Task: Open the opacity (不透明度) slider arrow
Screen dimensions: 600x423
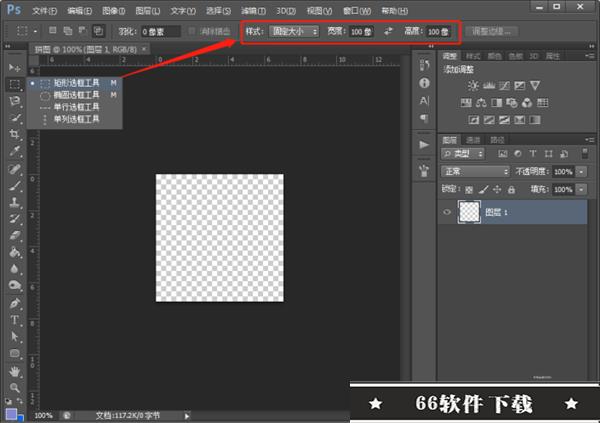Action: 581,171
